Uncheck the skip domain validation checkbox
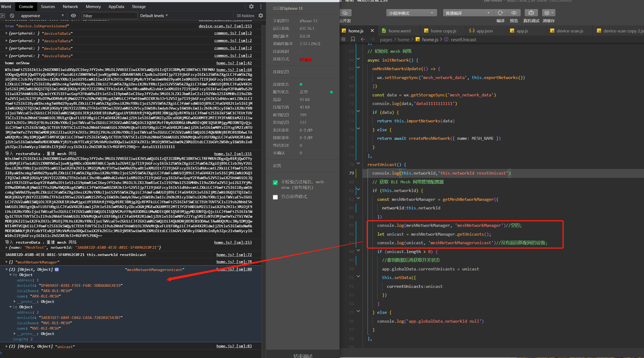This screenshot has height=358, width=644. [275, 183]
